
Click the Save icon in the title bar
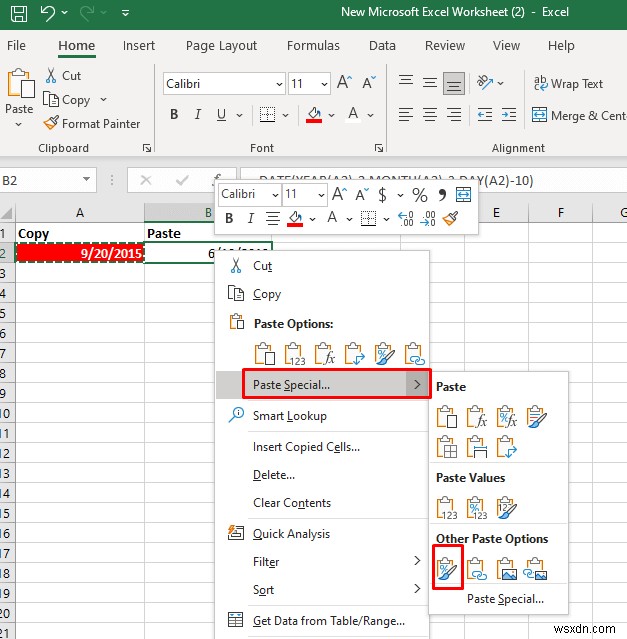coord(19,13)
